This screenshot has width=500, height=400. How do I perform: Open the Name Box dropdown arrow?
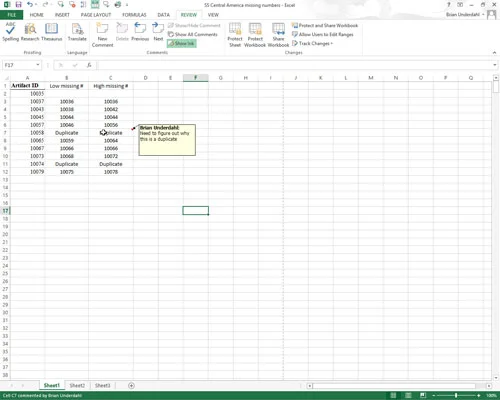(38, 65)
